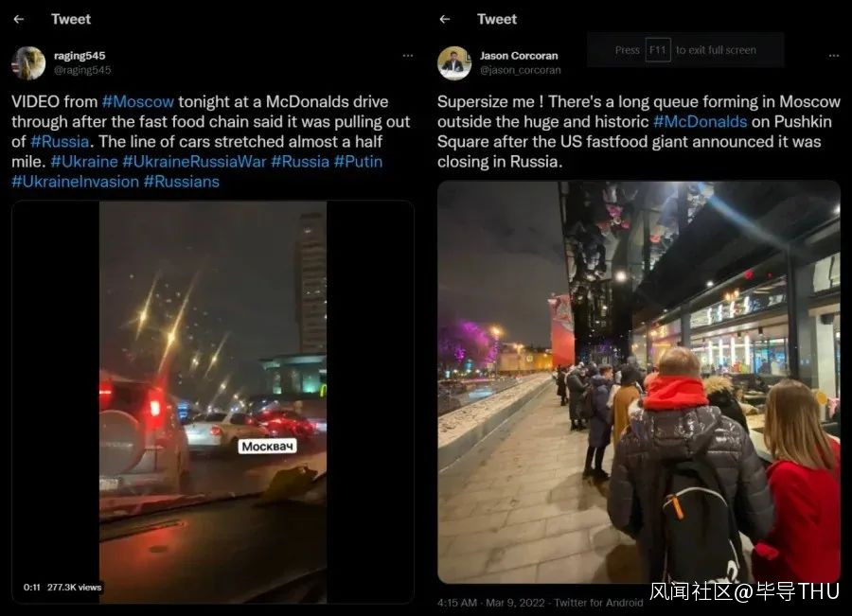Open more options on Jason Corcoran's tweet
This screenshot has height=616, width=852.
tap(833, 56)
